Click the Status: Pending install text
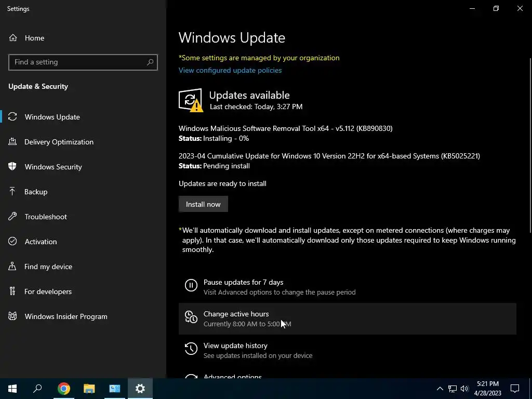The width and height of the screenshot is (532, 399). click(214, 166)
